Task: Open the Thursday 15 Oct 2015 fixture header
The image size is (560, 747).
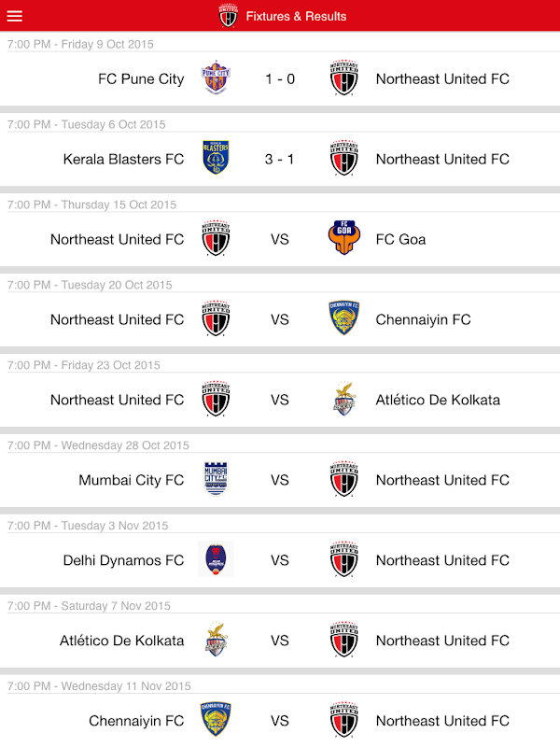Action: (x=91, y=204)
